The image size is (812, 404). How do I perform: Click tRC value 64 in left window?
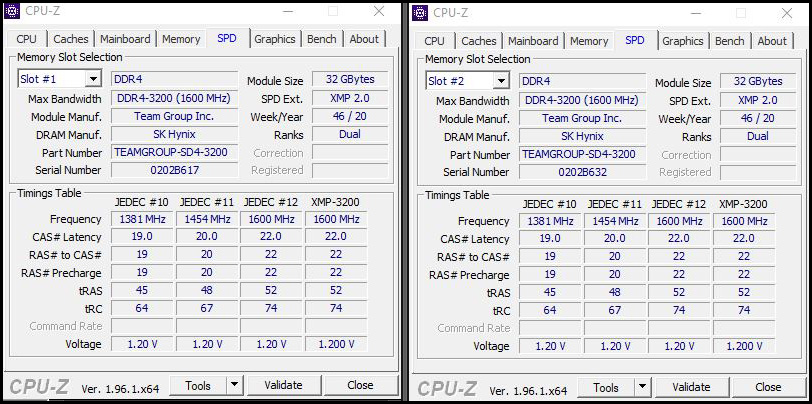tap(142, 308)
